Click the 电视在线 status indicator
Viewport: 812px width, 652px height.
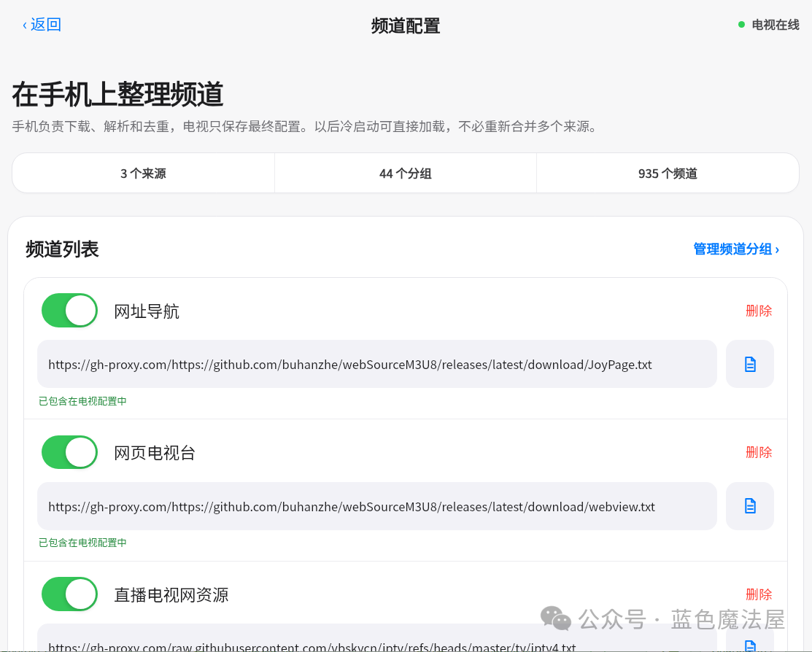[x=768, y=25]
